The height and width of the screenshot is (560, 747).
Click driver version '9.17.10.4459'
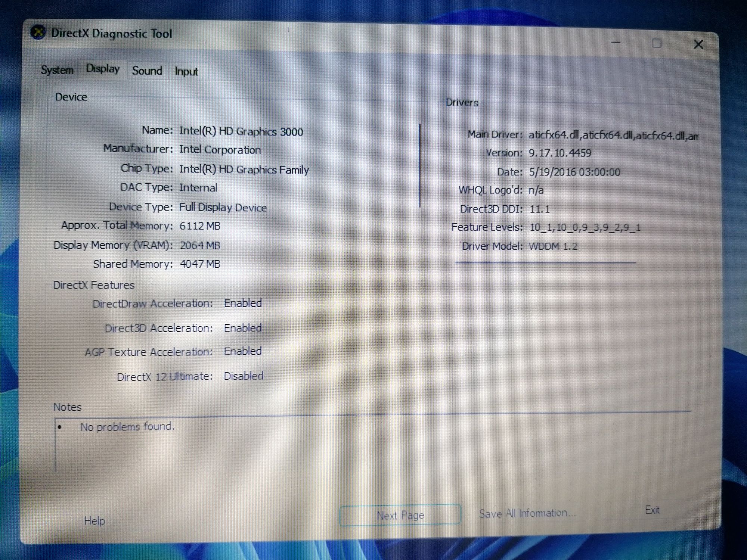[560, 153]
